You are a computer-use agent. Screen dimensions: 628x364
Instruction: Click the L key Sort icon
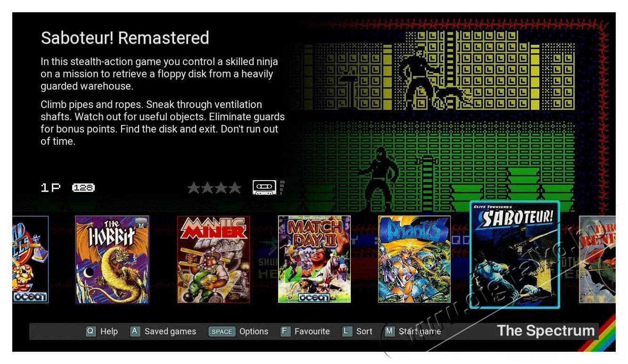[347, 331]
